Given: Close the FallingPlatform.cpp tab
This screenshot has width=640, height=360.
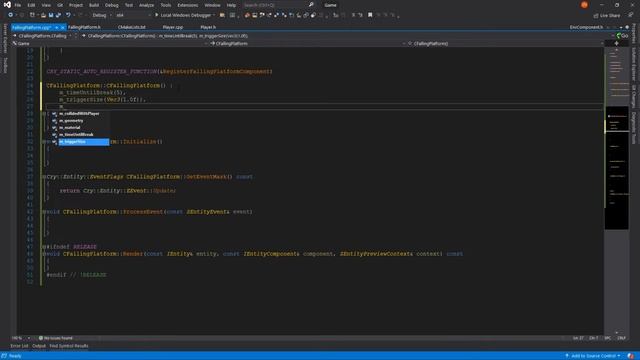Looking at the screenshot, I should 62,27.
